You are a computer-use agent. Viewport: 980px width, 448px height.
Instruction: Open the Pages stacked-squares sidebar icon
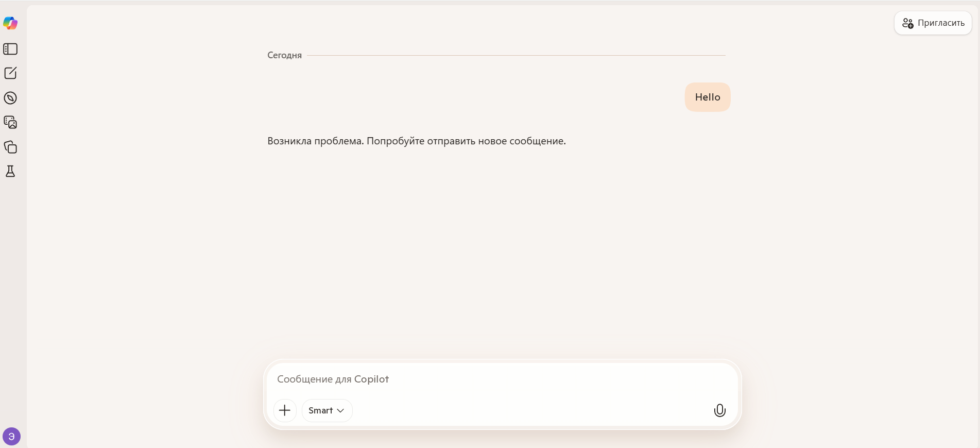pyautogui.click(x=10, y=147)
